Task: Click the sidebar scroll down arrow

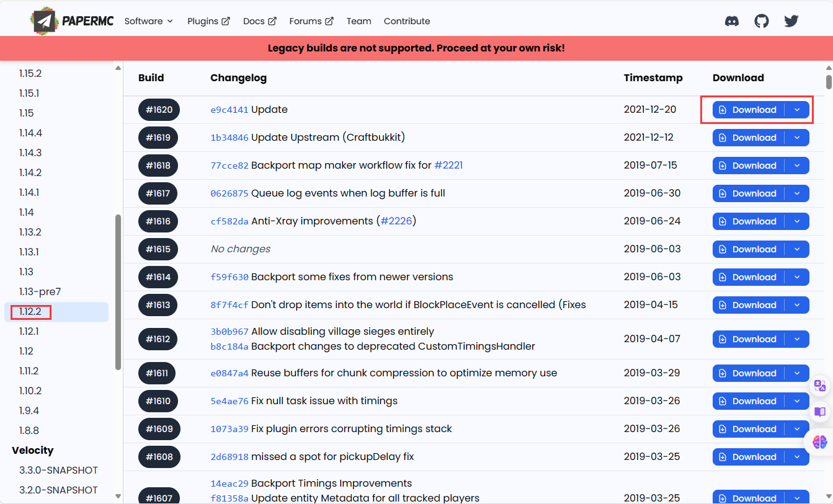Action: [118, 495]
